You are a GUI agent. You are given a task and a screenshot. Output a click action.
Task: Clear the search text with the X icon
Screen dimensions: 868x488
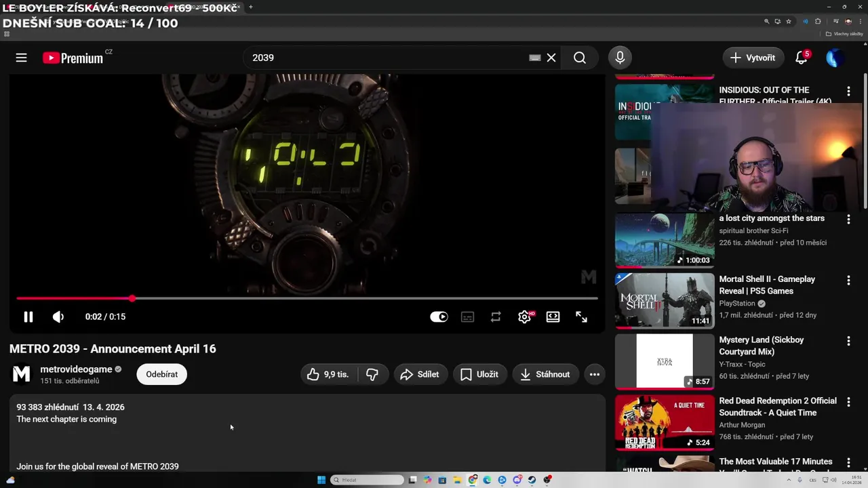tap(551, 58)
